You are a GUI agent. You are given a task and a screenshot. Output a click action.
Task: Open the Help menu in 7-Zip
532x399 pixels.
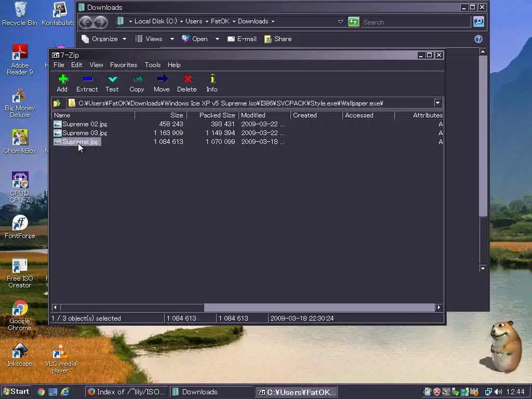pyautogui.click(x=174, y=65)
